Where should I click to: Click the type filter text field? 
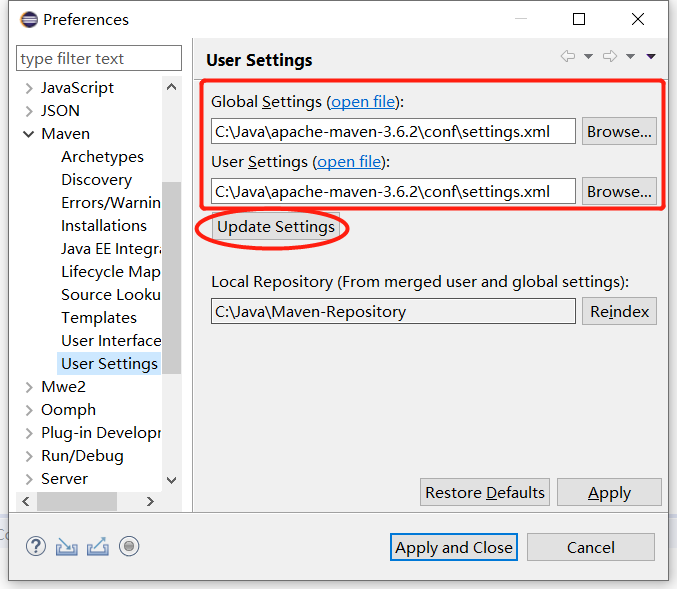pos(99,58)
